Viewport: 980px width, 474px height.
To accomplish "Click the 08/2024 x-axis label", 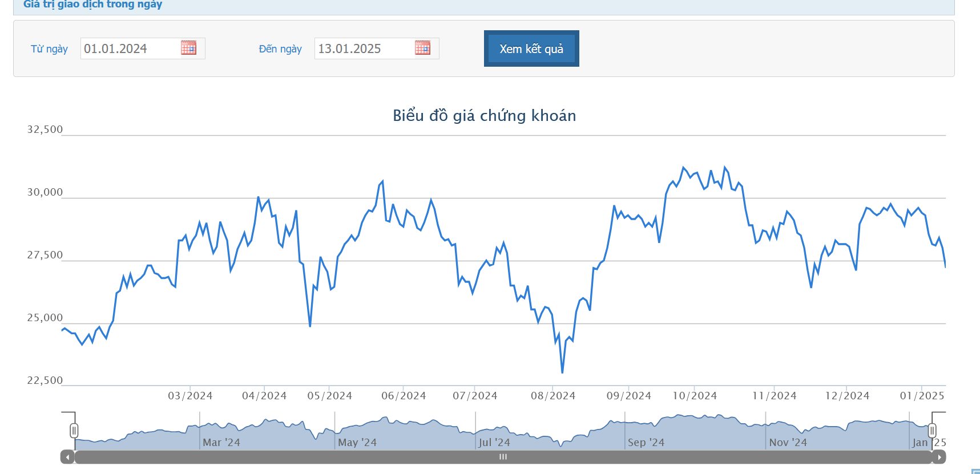I will click(x=553, y=396).
